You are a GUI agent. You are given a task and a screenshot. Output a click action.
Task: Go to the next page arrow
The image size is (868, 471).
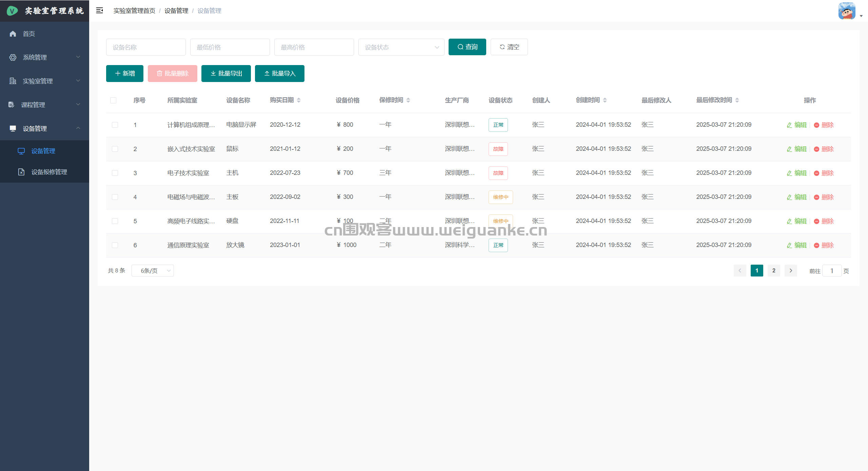click(x=791, y=270)
